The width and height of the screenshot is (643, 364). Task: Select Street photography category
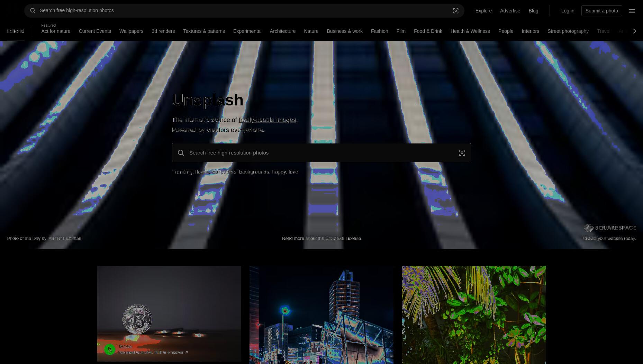tap(568, 31)
